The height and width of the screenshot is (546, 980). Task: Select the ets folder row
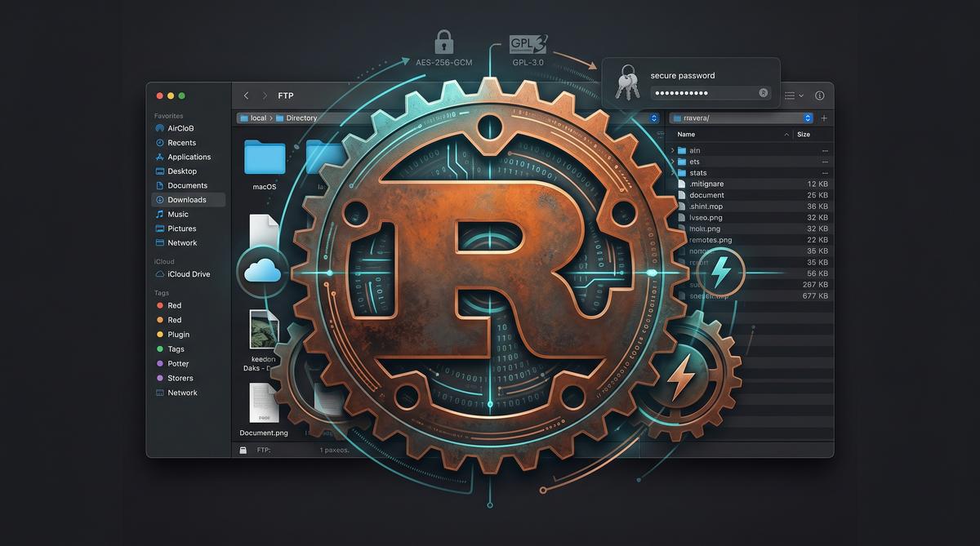point(750,162)
